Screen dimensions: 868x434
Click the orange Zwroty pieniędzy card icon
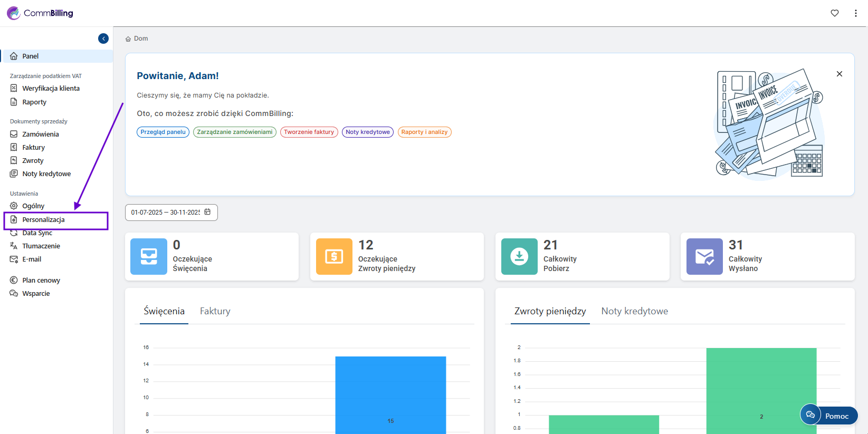pyautogui.click(x=334, y=256)
